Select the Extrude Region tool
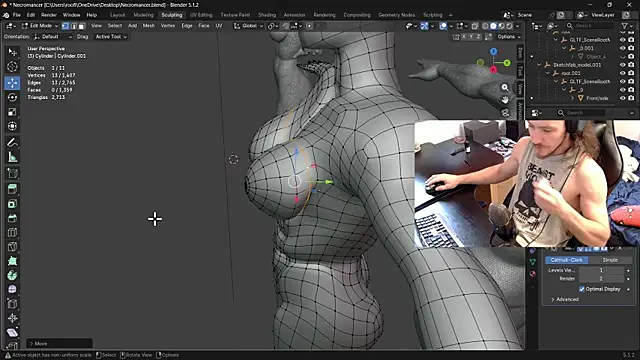This screenshot has width=640, height=360. point(13,189)
